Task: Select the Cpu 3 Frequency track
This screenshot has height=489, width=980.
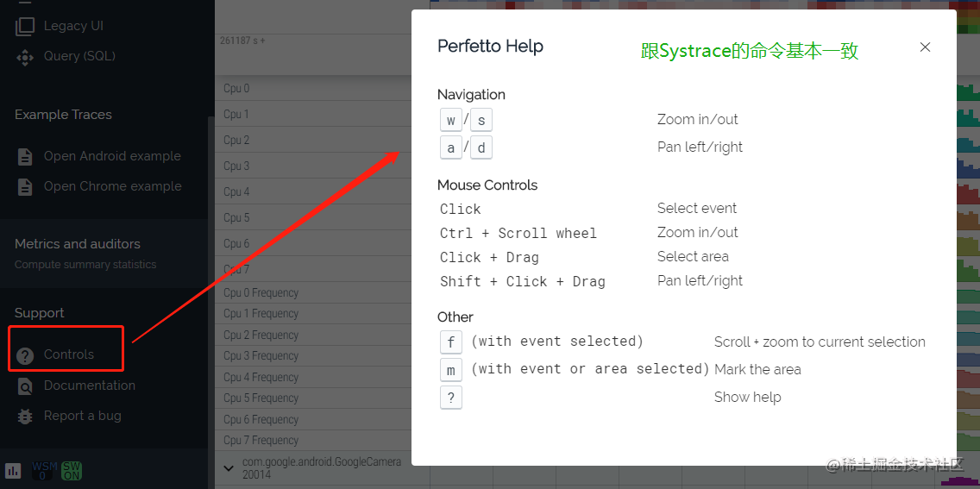Action: click(319, 356)
